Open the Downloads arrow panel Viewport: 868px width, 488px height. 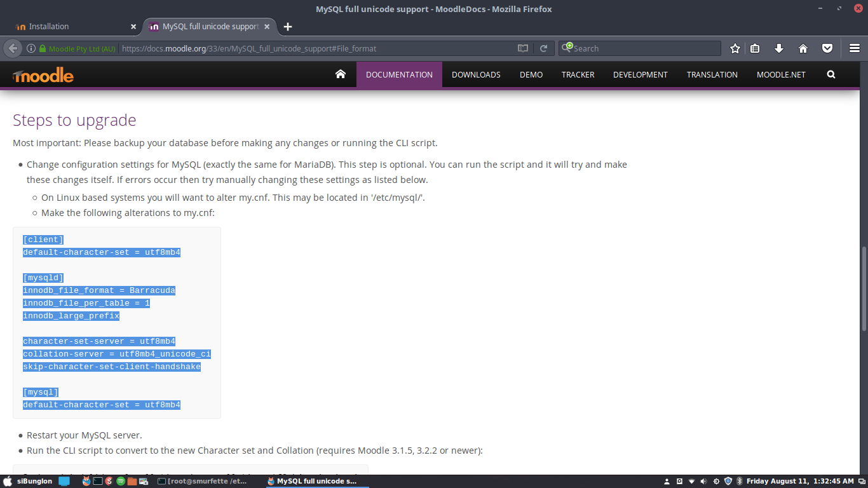point(779,48)
